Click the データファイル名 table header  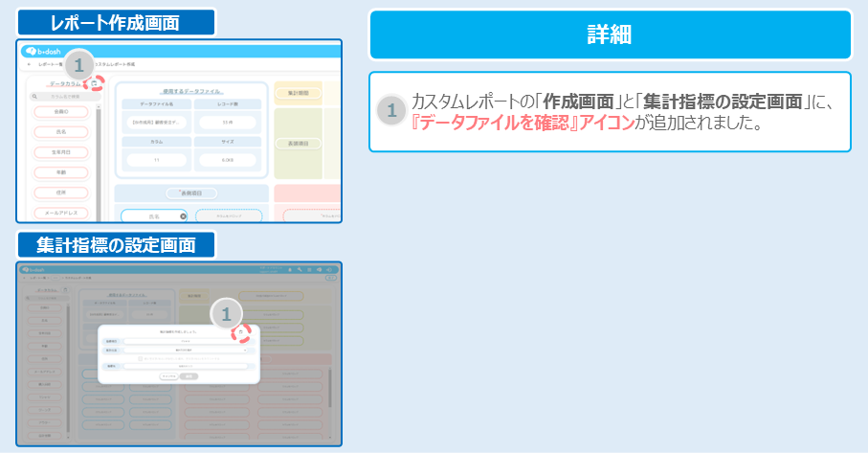(157, 104)
